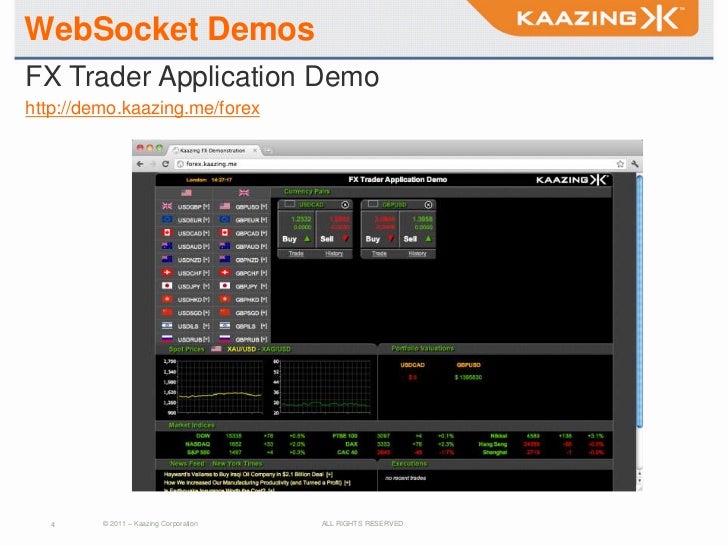Expand the Manufacturing Productivity news item
The image size is (728, 546).
coord(347,483)
